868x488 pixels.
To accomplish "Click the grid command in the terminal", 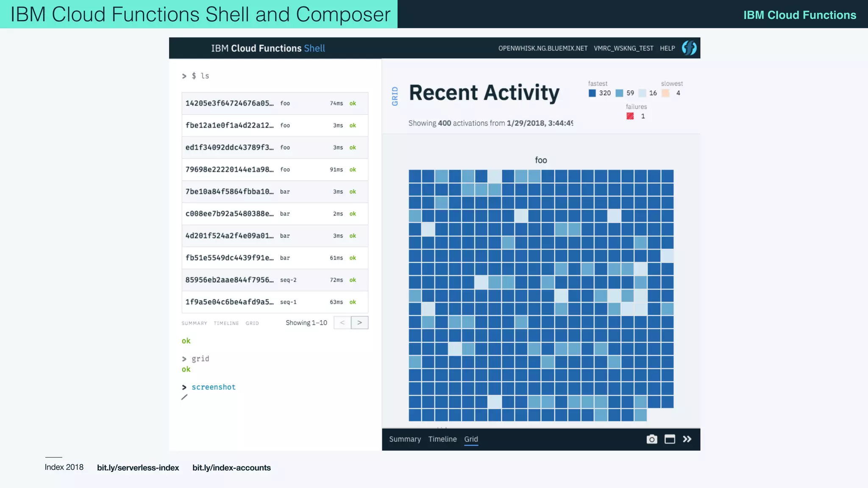I will point(200,359).
